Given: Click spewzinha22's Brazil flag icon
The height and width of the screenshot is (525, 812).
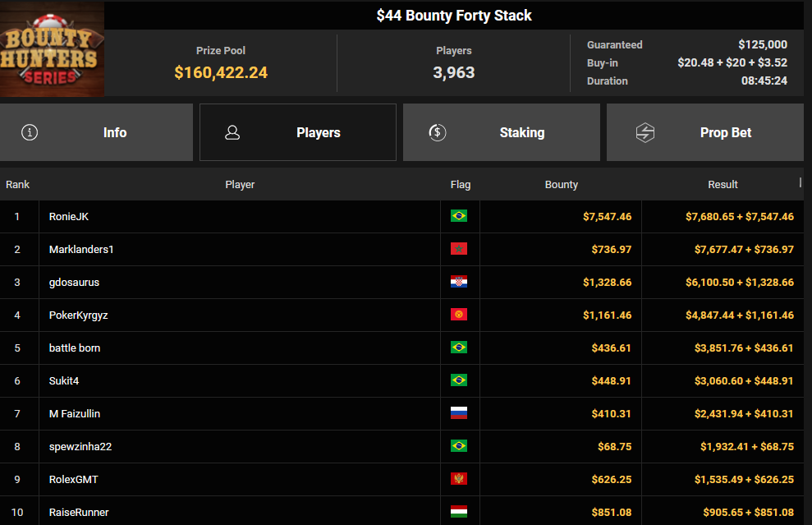Looking at the screenshot, I should click(459, 446).
